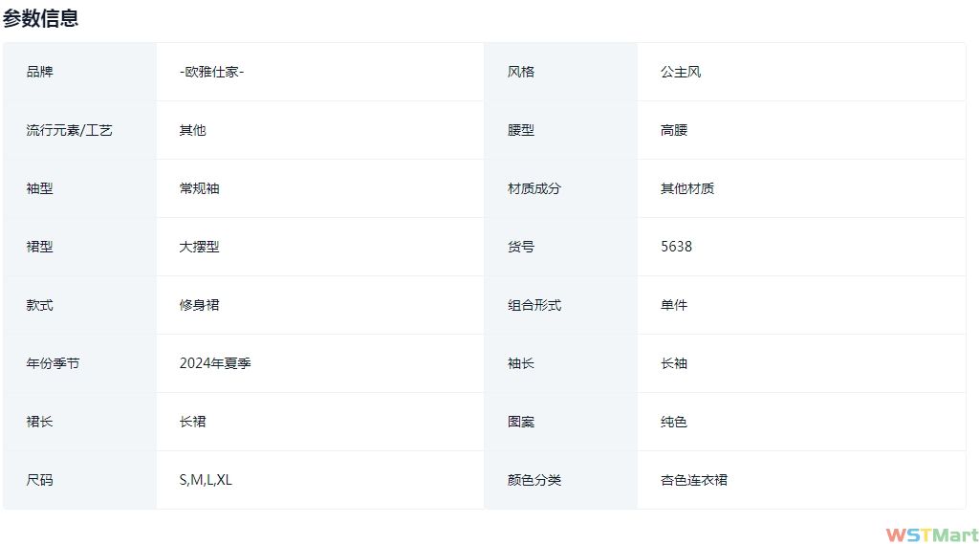Select the 其他材质 material value
This screenshot has width=980, height=544.
point(687,188)
